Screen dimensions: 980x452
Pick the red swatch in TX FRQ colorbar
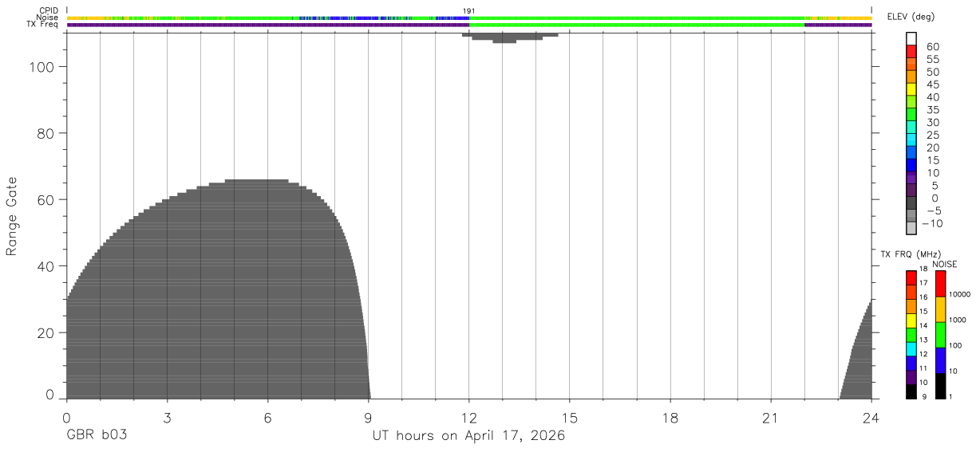coord(911,277)
